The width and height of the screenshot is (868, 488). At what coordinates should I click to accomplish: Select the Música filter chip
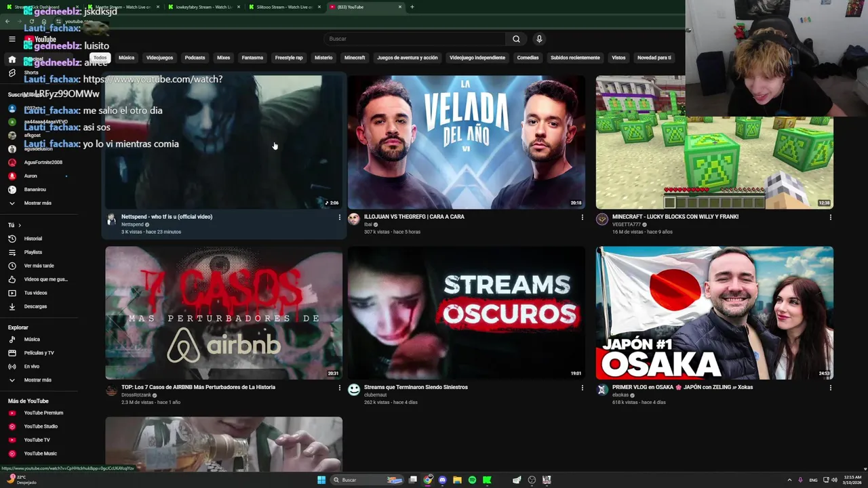(127, 58)
